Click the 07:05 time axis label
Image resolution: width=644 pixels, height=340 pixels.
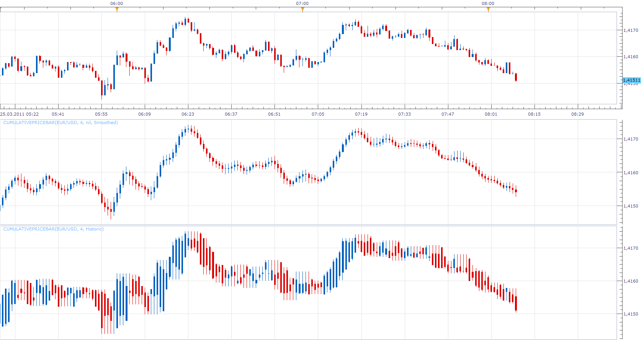click(x=318, y=114)
